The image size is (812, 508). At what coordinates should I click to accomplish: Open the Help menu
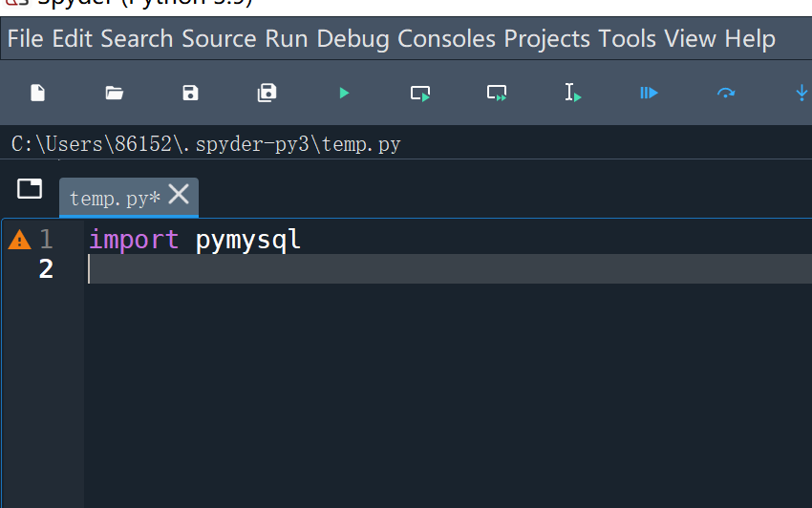tap(750, 39)
